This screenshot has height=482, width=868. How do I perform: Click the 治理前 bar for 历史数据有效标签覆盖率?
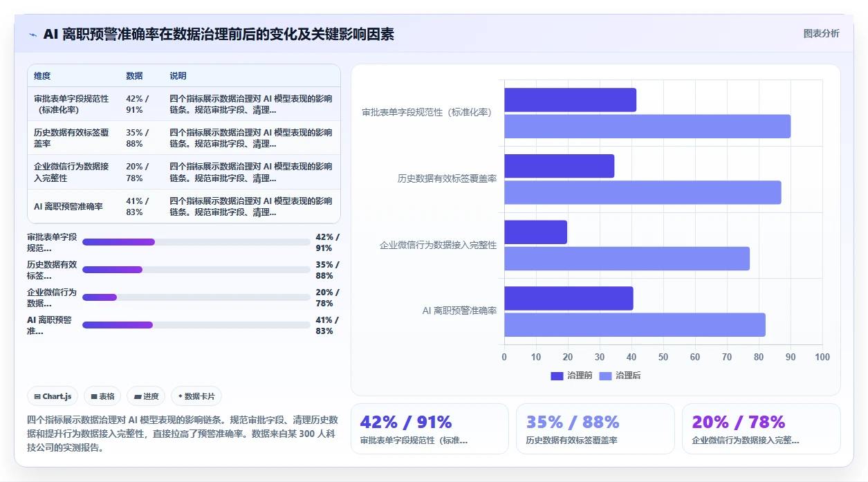559,166
